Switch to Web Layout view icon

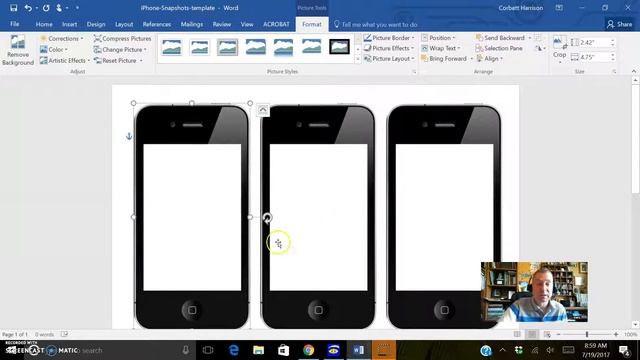click(547, 334)
